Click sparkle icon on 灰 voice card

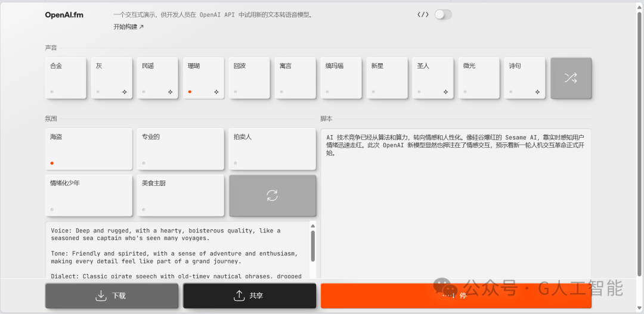coord(125,92)
